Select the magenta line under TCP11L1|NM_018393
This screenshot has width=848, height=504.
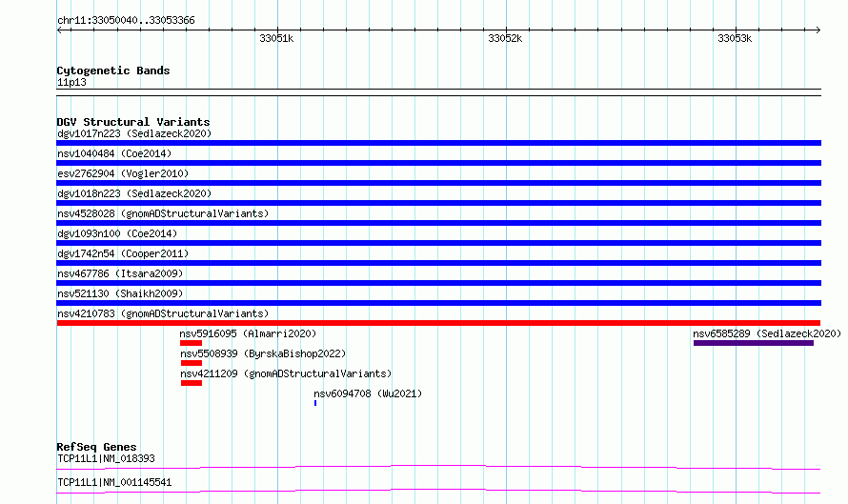(438, 467)
